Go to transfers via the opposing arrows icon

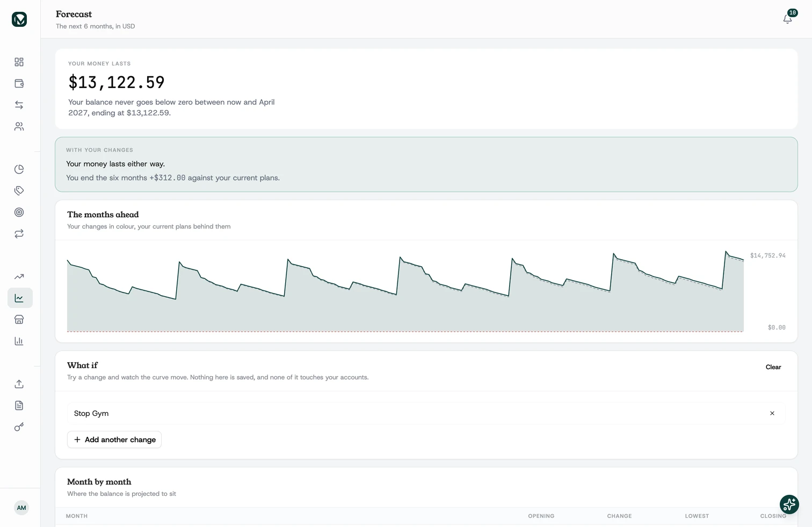pos(19,105)
